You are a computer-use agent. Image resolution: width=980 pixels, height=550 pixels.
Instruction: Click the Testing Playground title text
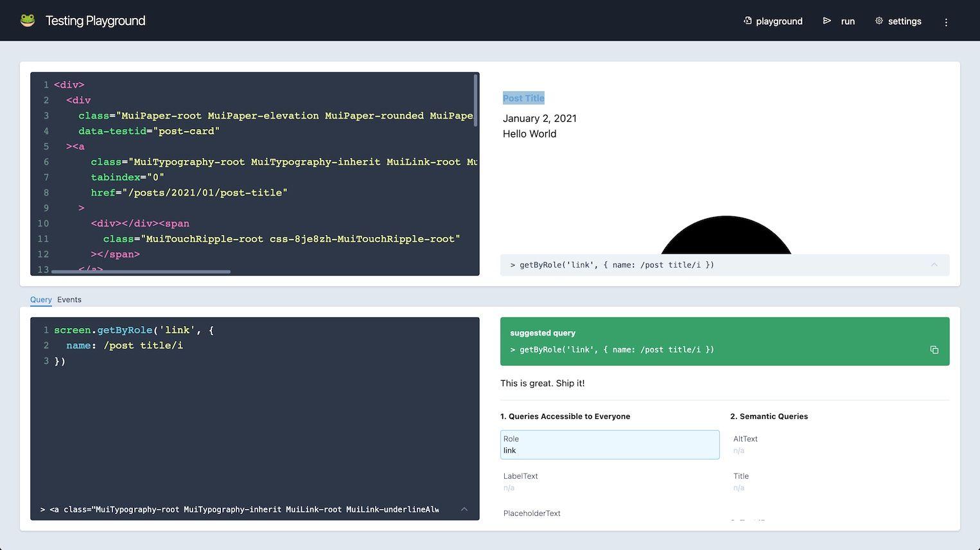[95, 21]
